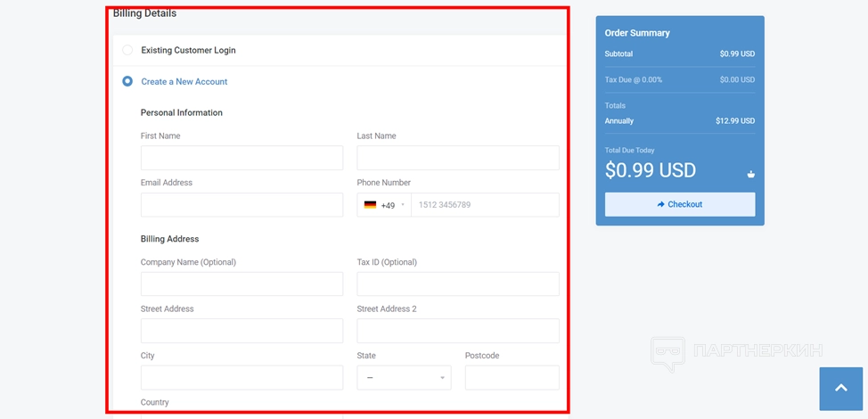Viewport: 868px width, 419px height.
Task: Click the Company Name (Optional) field
Action: tap(242, 284)
